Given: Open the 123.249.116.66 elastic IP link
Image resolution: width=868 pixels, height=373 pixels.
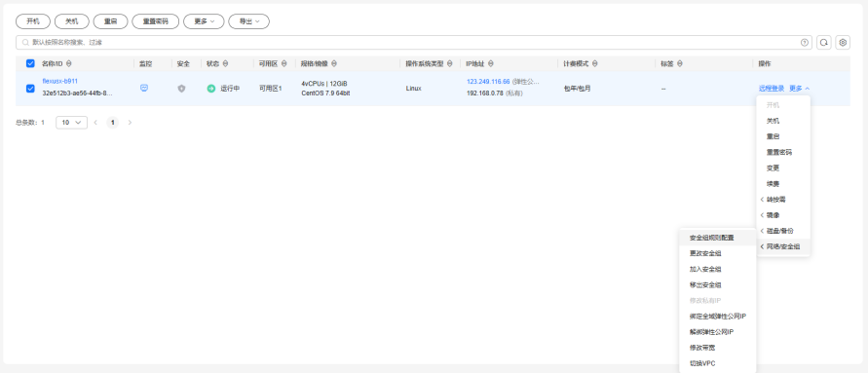Looking at the screenshot, I should click(488, 82).
